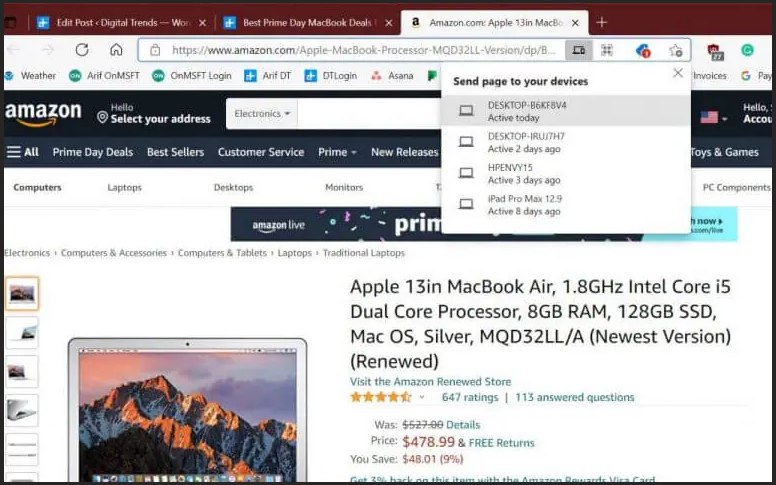
Task: Switch to Best Prime Day MacBook Deals tab
Action: pos(308,23)
